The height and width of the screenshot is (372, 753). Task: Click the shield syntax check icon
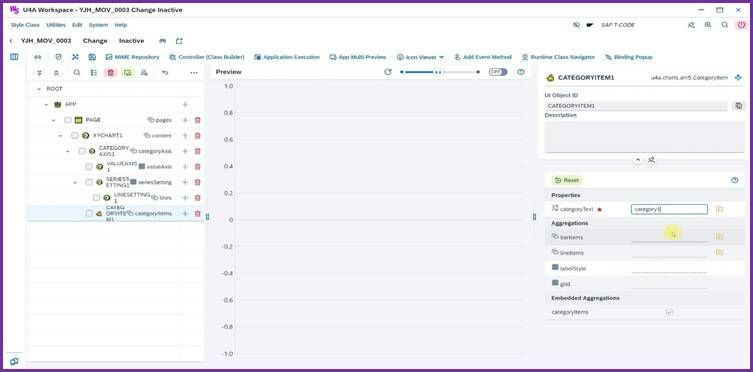tap(59, 57)
